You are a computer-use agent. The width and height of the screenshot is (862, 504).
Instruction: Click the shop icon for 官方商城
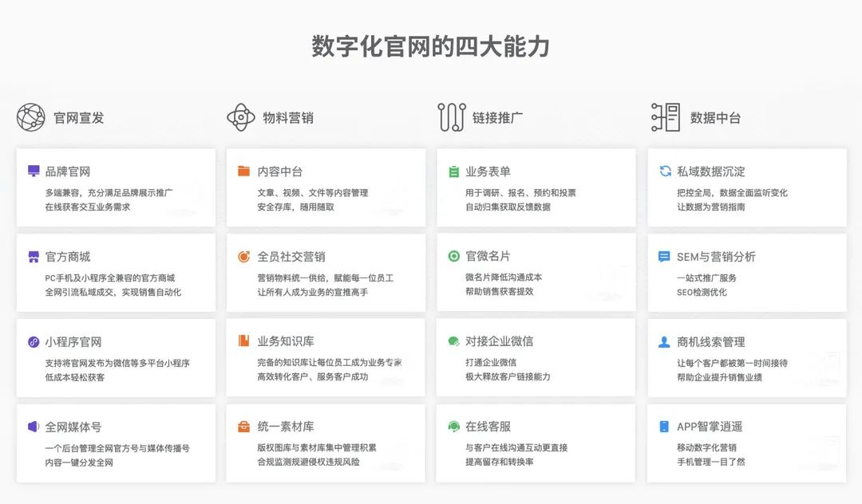coord(34,257)
